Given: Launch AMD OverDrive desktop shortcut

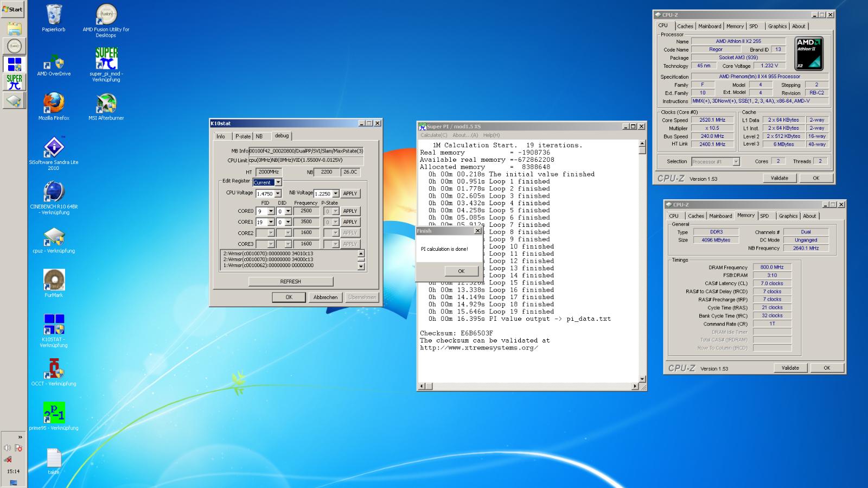Looking at the screenshot, I should point(54,65).
